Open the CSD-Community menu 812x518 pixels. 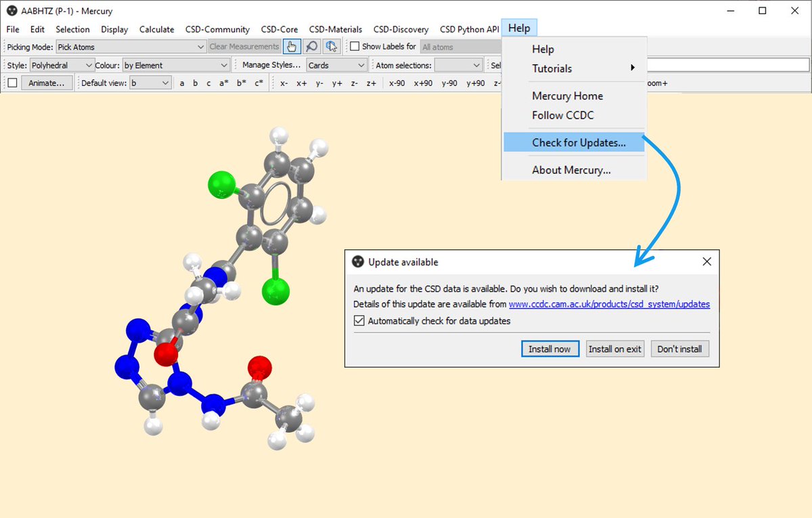pos(217,29)
